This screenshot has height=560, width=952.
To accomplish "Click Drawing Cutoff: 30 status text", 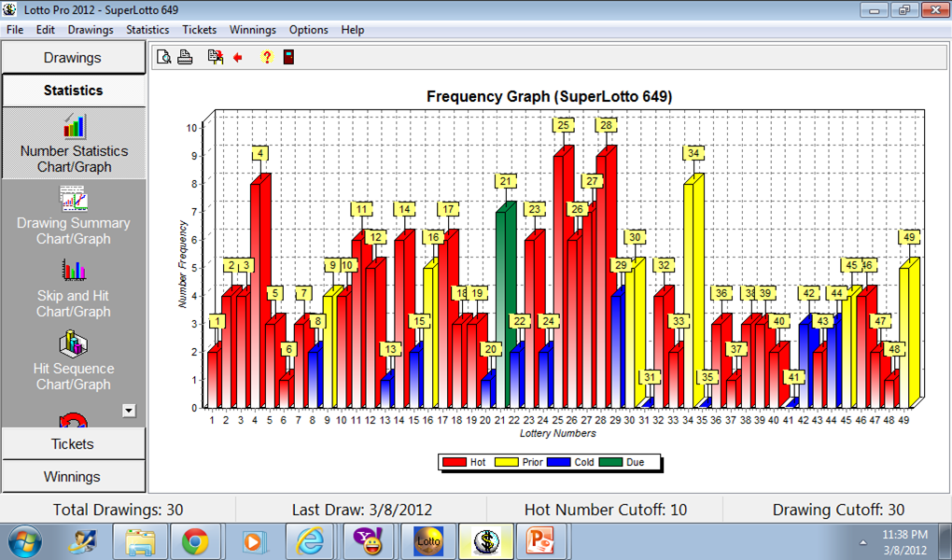I will click(x=838, y=510).
